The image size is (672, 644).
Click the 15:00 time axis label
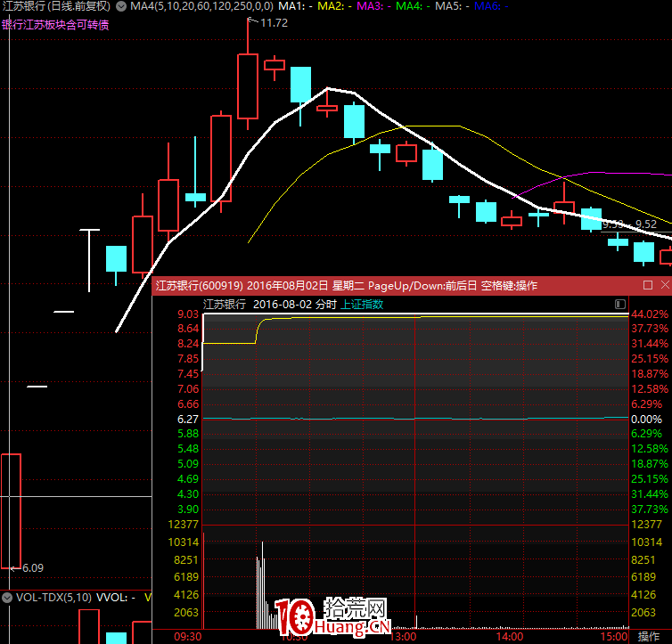click(614, 637)
